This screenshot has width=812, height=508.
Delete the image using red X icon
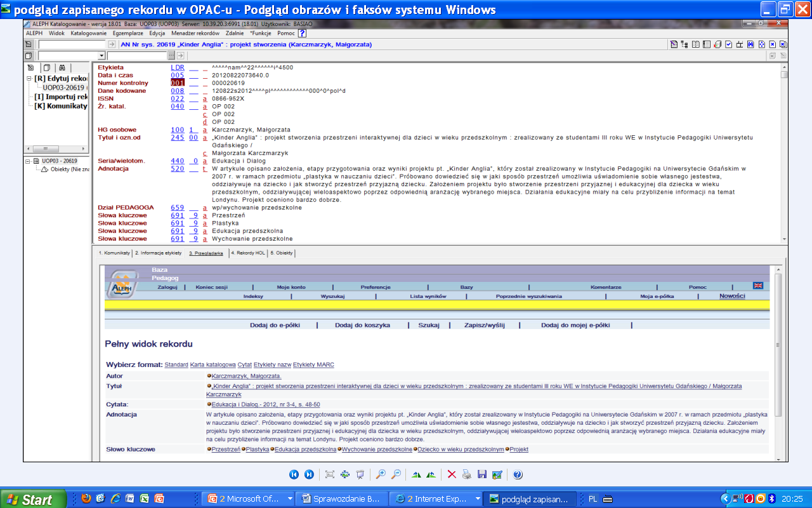point(452,474)
